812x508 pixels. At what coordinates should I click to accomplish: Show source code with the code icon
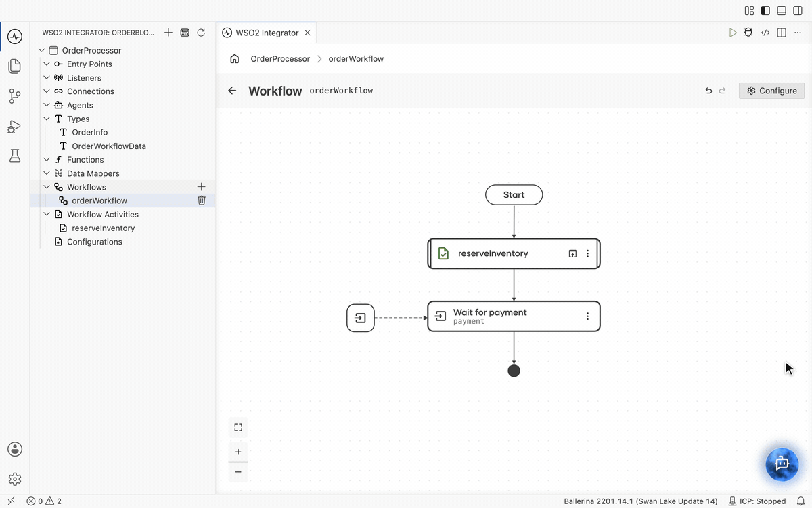tap(765, 33)
